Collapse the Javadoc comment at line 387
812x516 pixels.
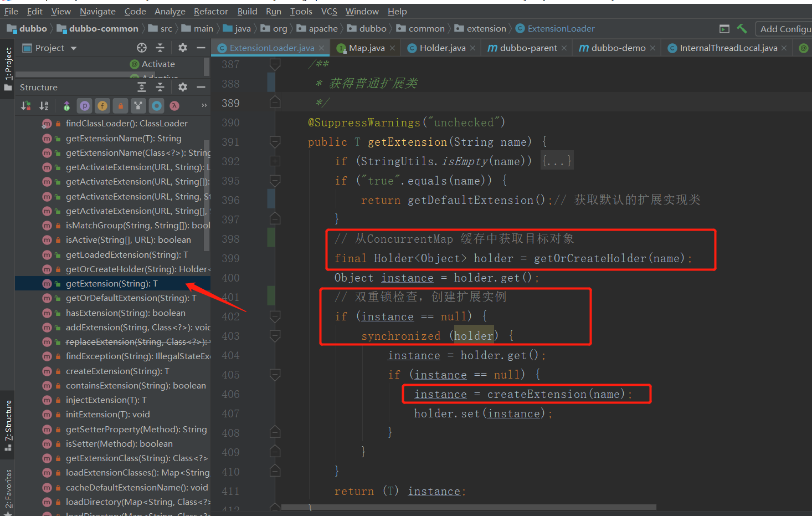pyautogui.click(x=275, y=64)
